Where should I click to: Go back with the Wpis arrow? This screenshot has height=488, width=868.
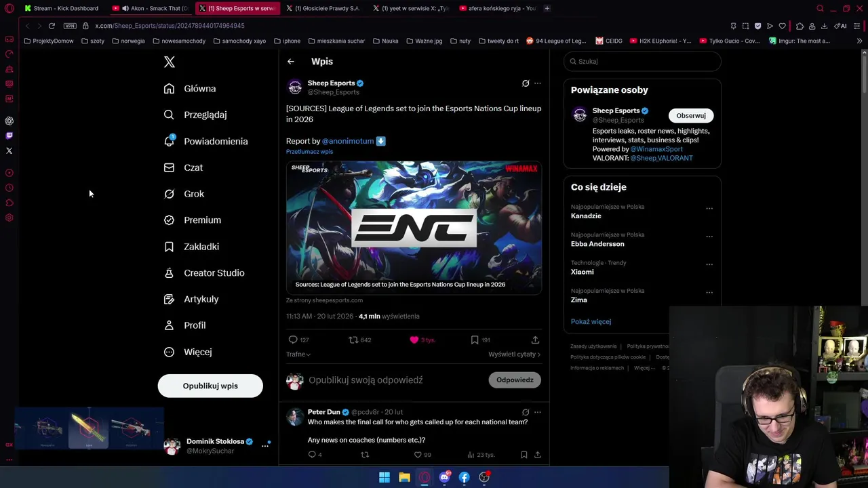click(291, 62)
